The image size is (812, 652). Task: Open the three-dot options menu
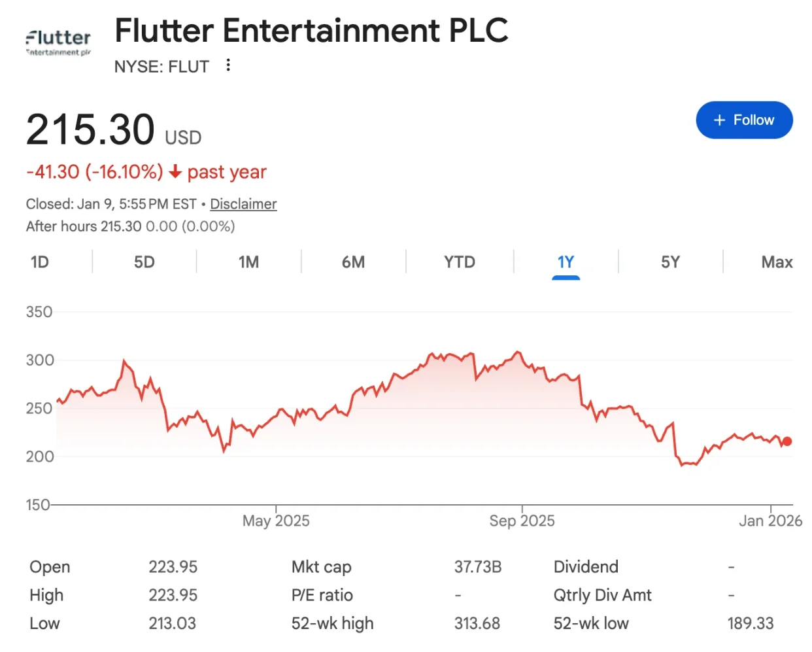(228, 65)
